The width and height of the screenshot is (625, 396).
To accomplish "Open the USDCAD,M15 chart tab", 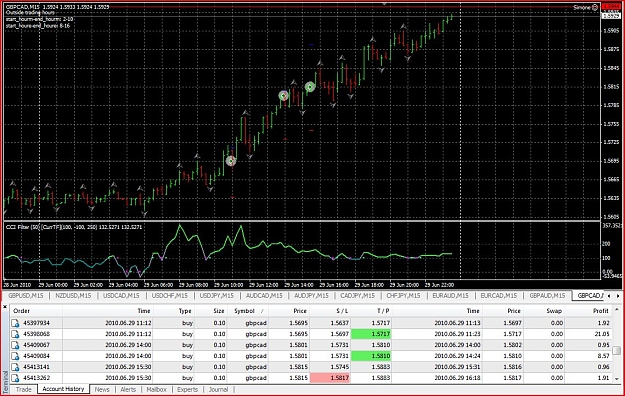I will tap(121, 296).
